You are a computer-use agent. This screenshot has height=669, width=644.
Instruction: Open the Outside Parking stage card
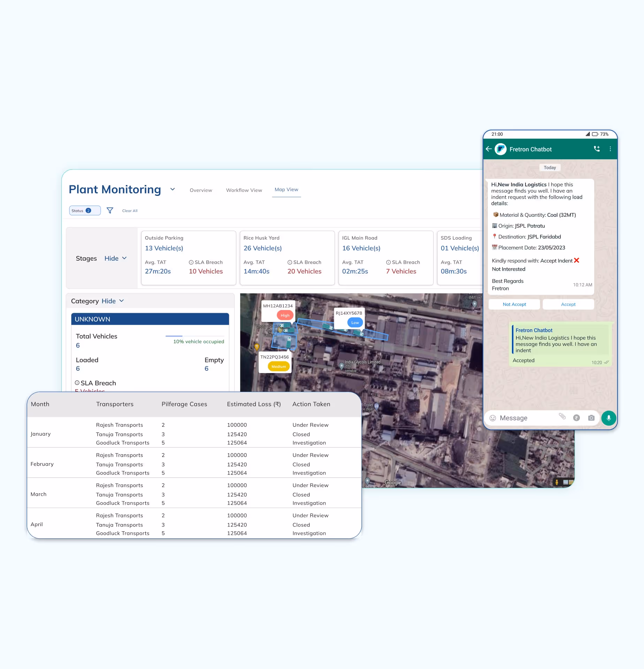coord(189,258)
